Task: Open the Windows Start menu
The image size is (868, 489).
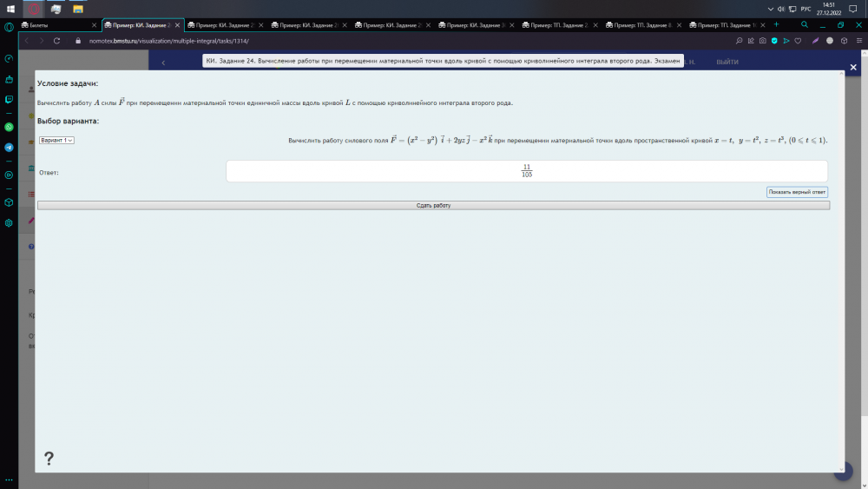Action: point(10,9)
